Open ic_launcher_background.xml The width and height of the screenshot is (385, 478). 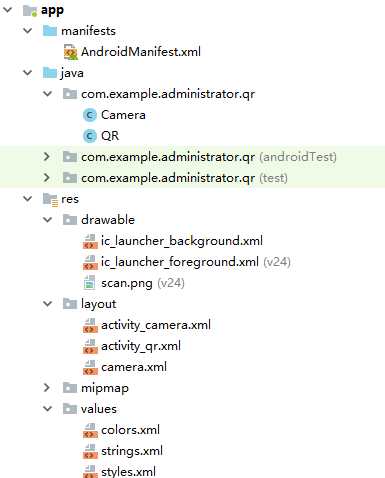tap(182, 241)
